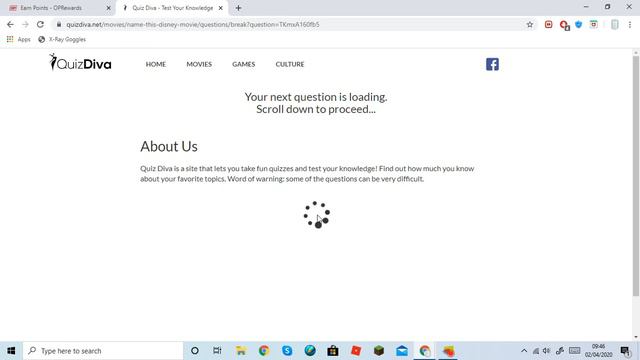
Task: Open network status in system tray
Action: (536, 351)
